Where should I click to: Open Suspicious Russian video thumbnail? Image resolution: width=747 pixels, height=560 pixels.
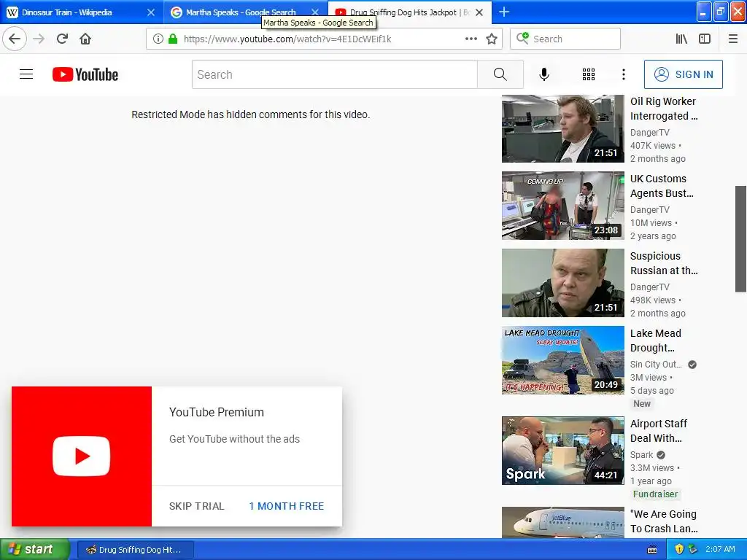click(x=562, y=283)
